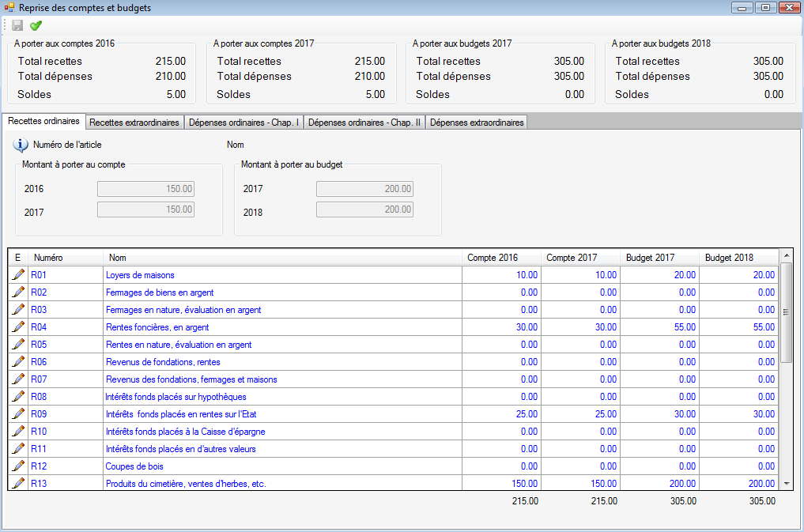The width and height of the screenshot is (804, 532).
Task: Click the edit pencil for row R10
Action: point(18,431)
